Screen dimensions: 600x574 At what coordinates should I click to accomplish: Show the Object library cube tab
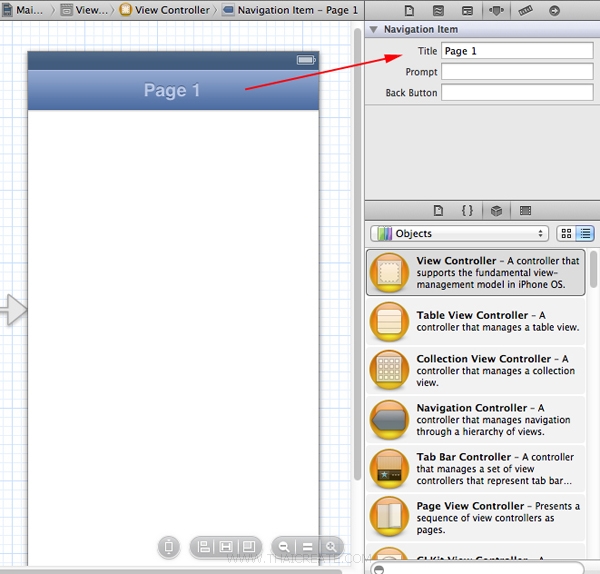(x=496, y=210)
